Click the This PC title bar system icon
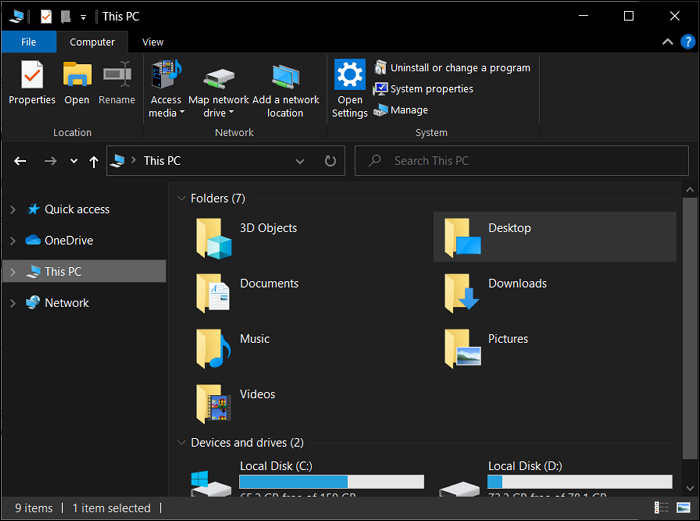The width and height of the screenshot is (700, 521). 17,17
